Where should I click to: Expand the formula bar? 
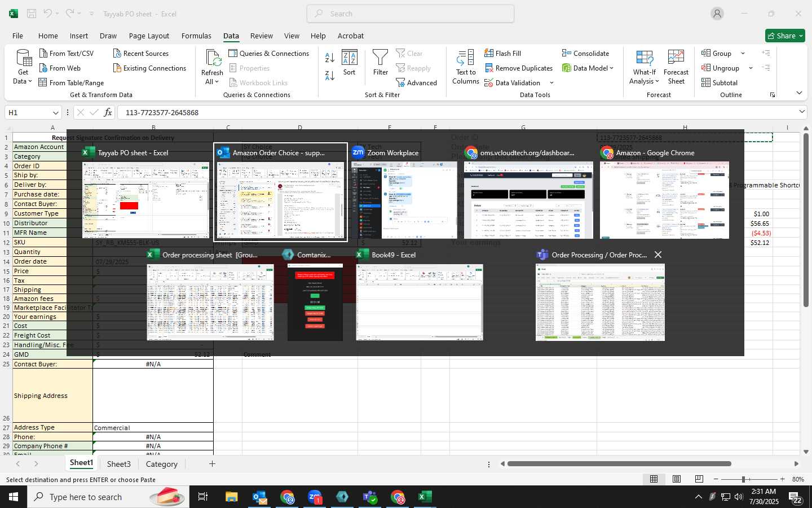801,112
